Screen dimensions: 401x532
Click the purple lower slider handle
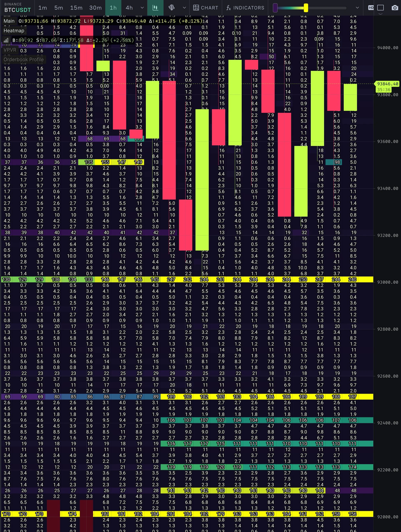pyautogui.click(x=275, y=8)
